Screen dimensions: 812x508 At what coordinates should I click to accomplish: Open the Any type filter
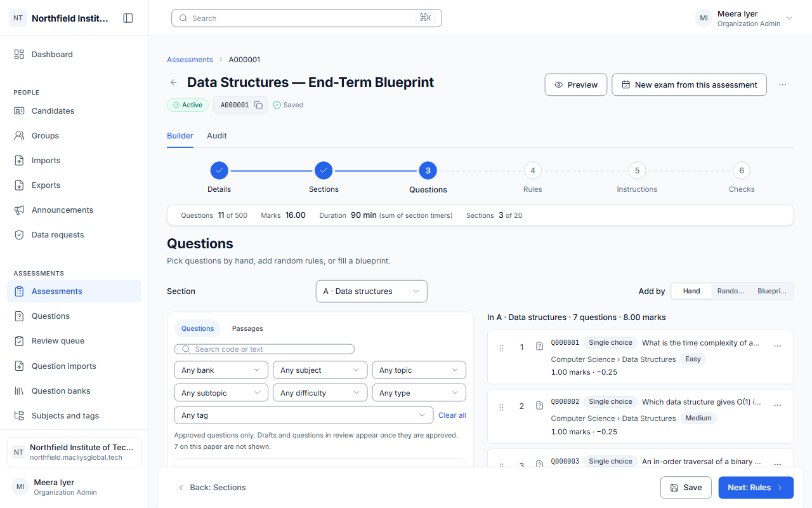419,393
